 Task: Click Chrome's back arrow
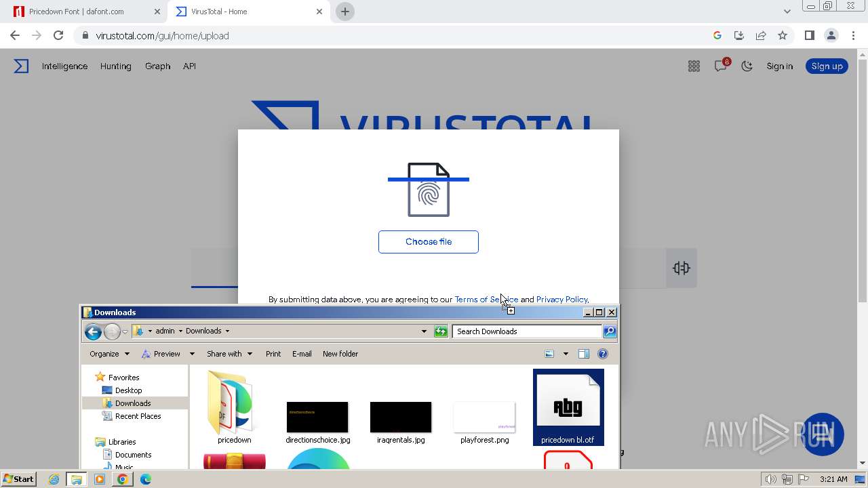click(15, 35)
